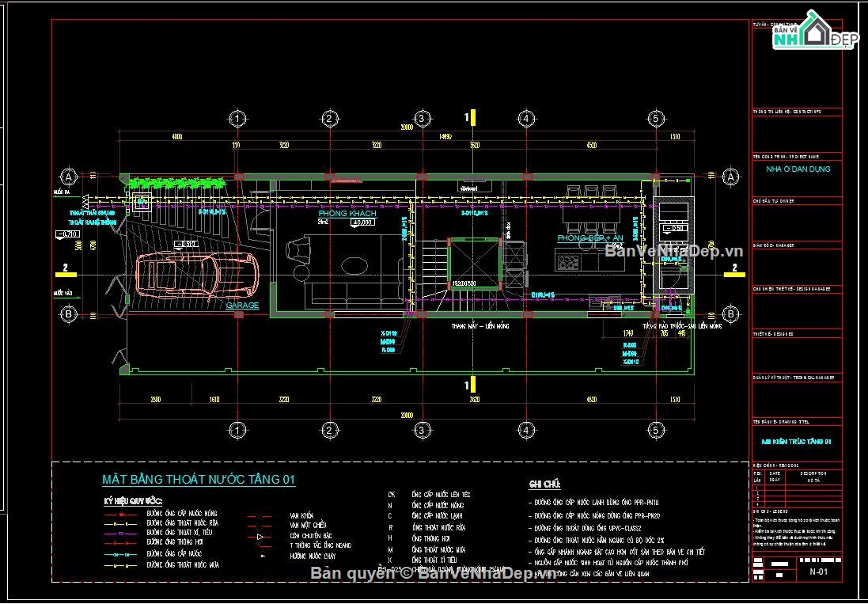Click the N-01 sheet number box
This screenshot has height=604, width=868.
819,572
